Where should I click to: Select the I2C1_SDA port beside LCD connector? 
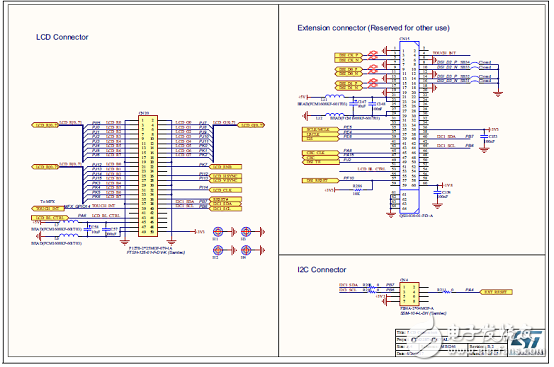(x=225, y=204)
